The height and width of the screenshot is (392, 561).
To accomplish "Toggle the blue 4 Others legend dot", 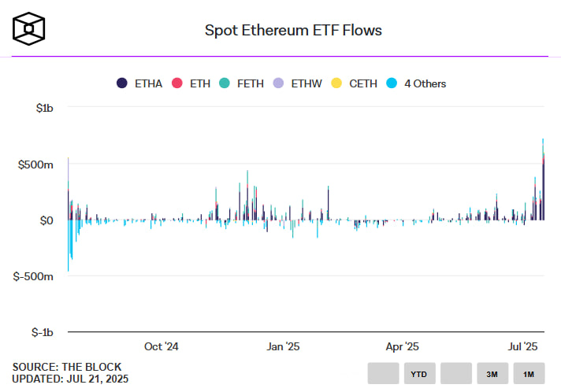I will (x=391, y=83).
